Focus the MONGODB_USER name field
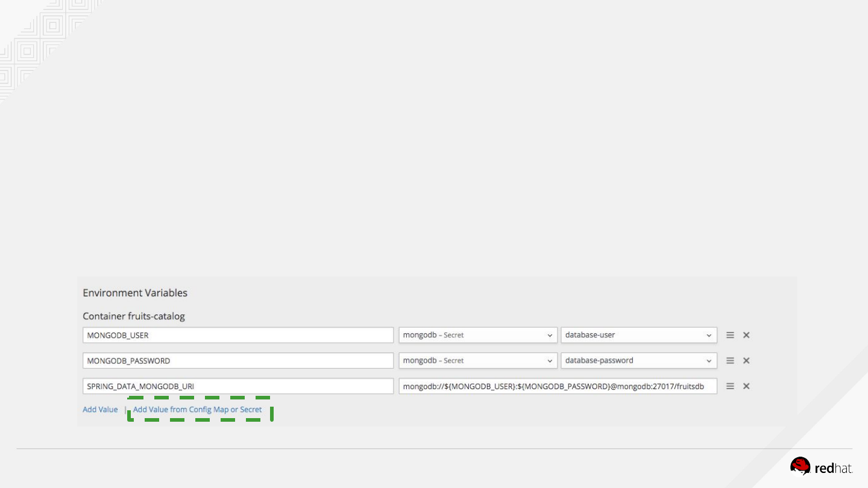 [x=238, y=335]
